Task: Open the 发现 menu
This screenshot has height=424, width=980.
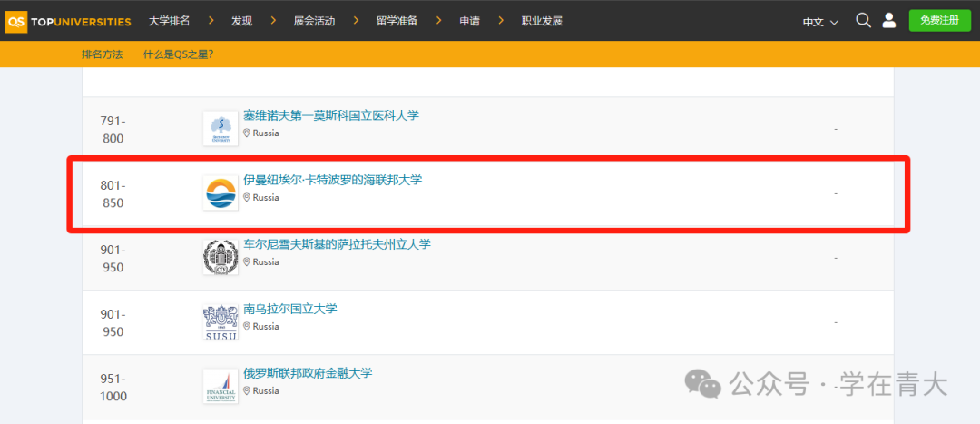Action: tap(242, 21)
